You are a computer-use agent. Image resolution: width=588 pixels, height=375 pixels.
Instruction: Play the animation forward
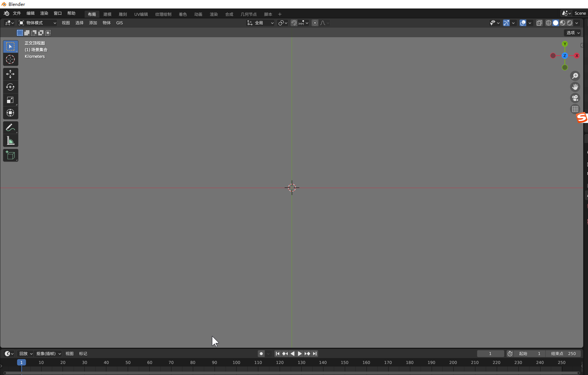[x=300, y=354]
